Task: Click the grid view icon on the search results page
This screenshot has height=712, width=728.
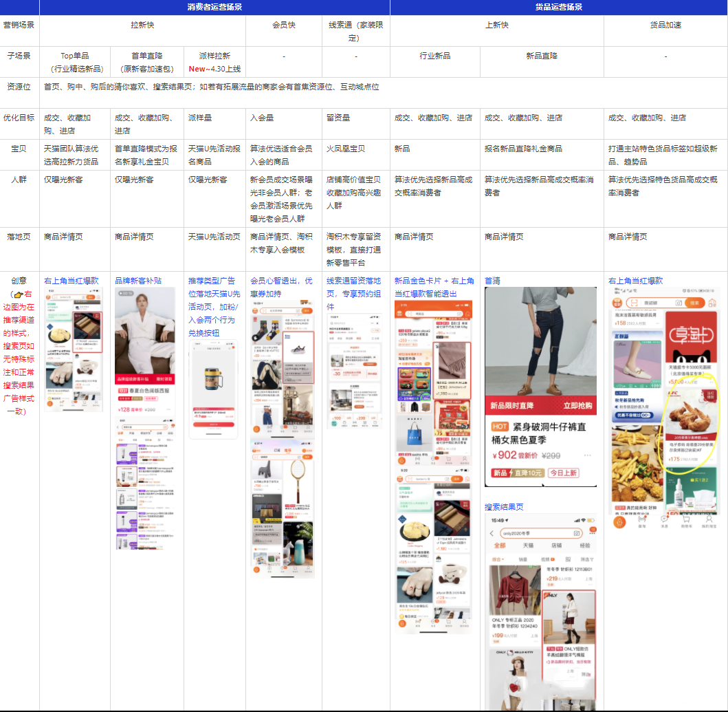Action: 569,559
